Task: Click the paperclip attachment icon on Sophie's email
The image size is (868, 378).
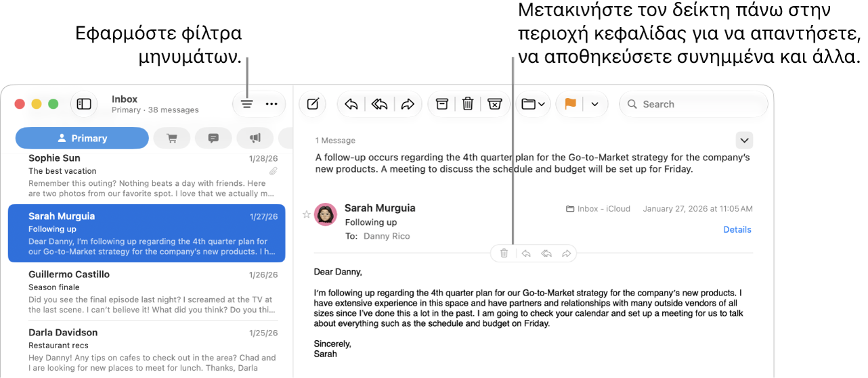Action: [x=273, y=171]
